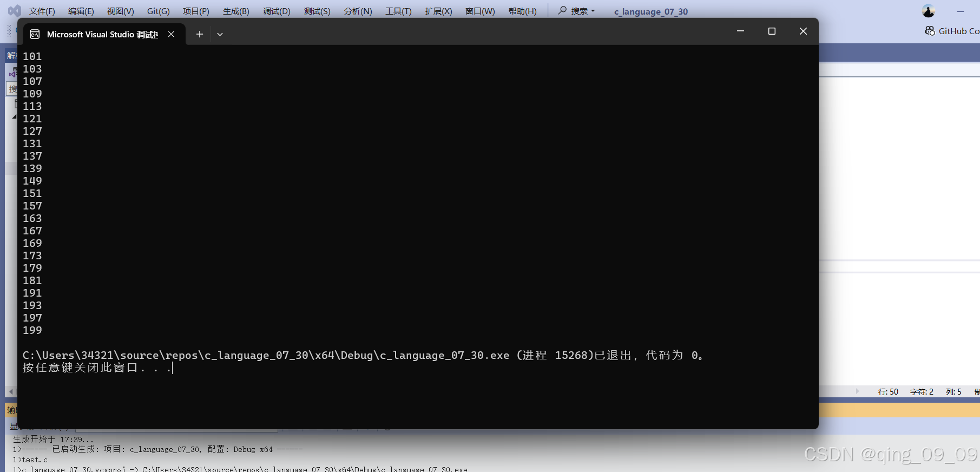
Task: Click the c_language_07_30 solution title
Action: point(651,11)
